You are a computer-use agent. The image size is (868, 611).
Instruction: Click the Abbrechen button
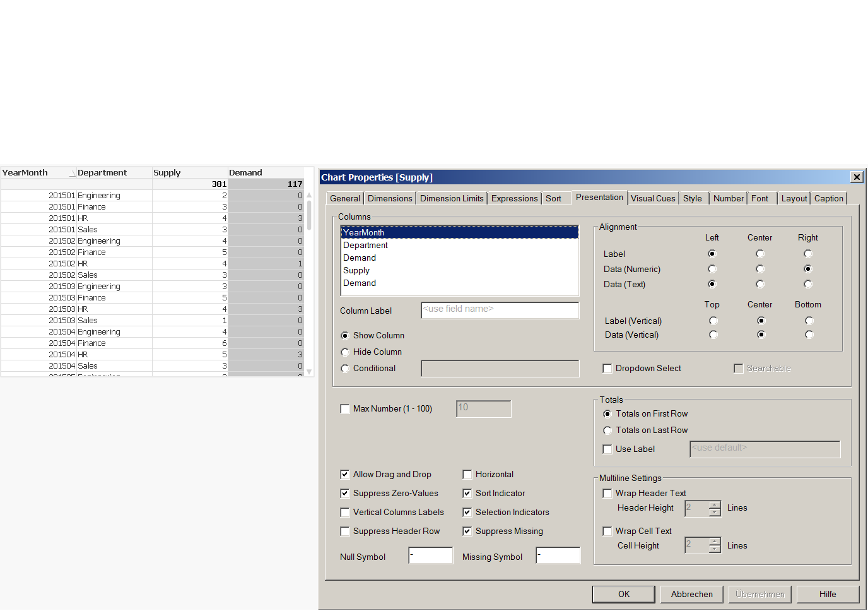click(691, 594)
